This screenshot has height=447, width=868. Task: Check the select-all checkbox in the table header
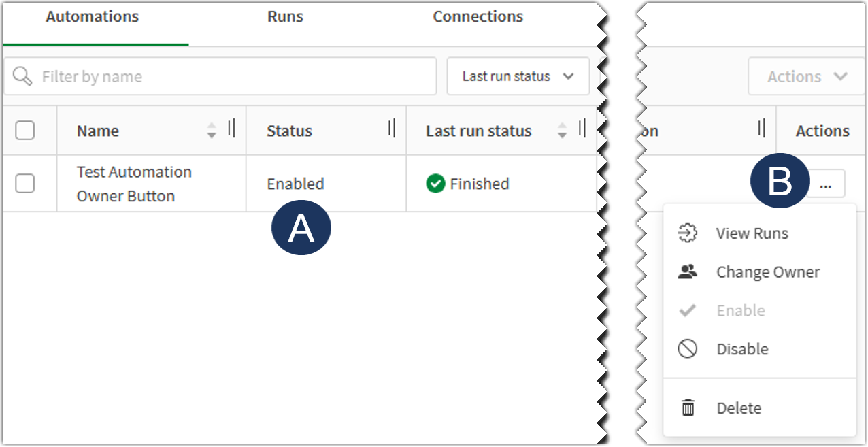point(27,130)
